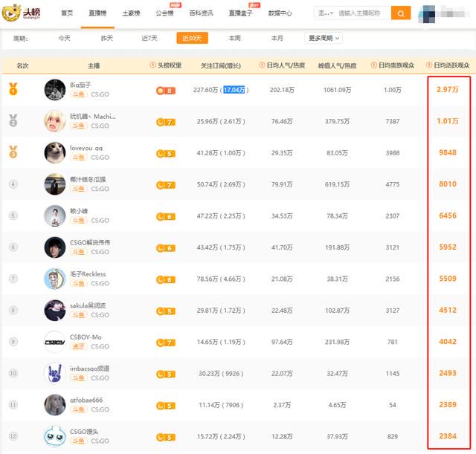Click the info icon beside 日均人气/热度
This screenshot has height=454, width=476.
[x=262, y=65]
